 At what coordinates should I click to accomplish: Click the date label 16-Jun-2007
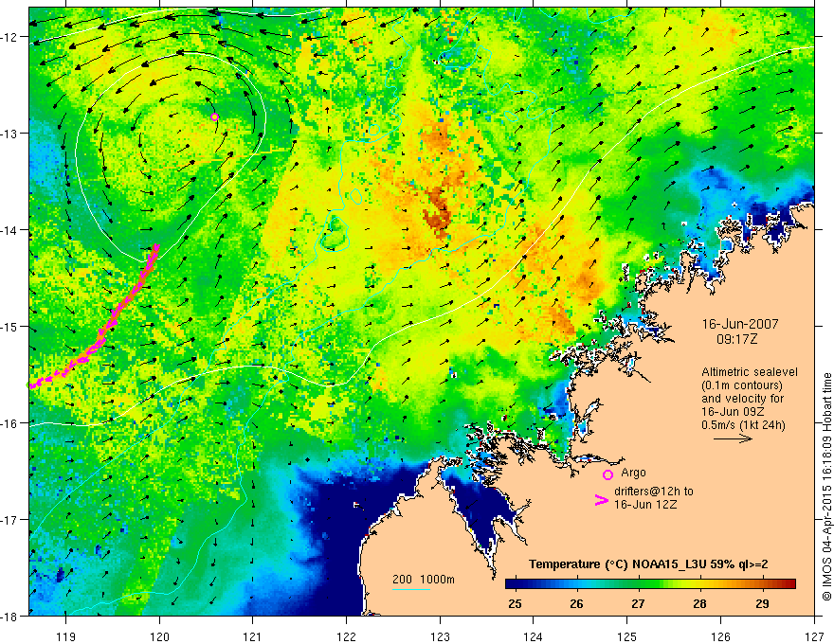pyautogui.click(x=740, y=324)
